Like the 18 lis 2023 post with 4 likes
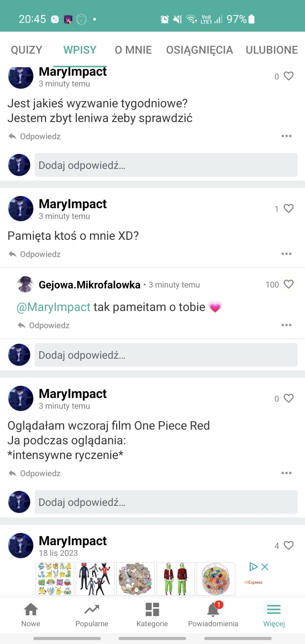 tap(289, 545)
